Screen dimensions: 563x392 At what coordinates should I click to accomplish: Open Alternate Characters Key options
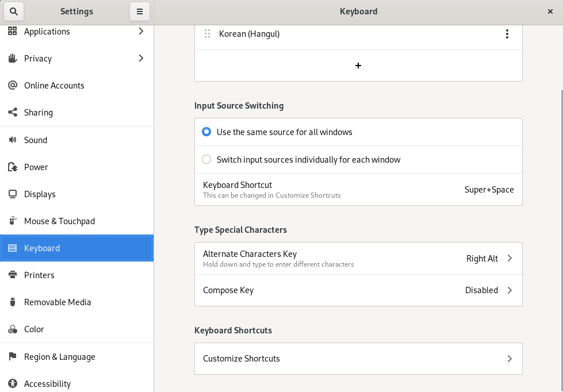click(358, 259)
